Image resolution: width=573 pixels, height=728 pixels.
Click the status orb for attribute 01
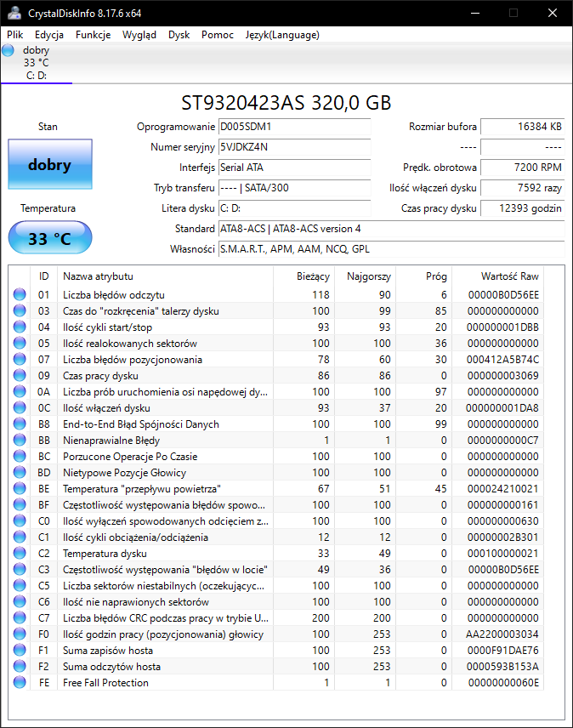click(20, 294)
